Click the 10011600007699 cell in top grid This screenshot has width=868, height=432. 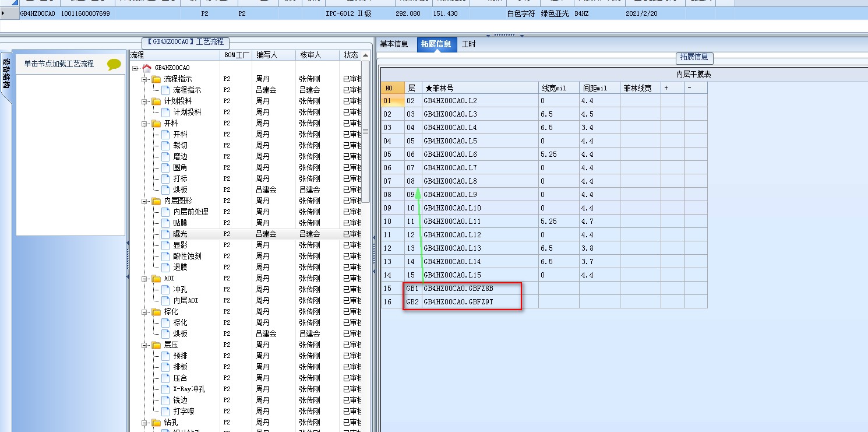pyautogui.click(x=86, y=13)
